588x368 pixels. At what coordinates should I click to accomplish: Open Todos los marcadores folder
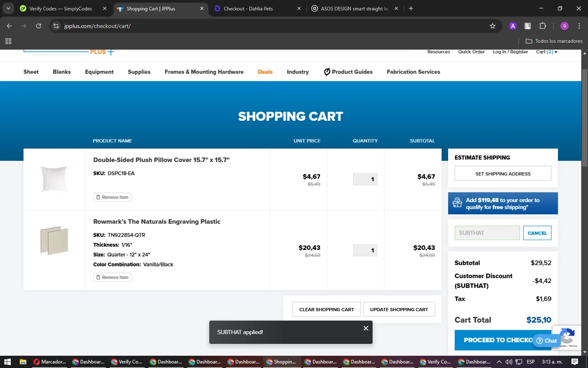554,41
